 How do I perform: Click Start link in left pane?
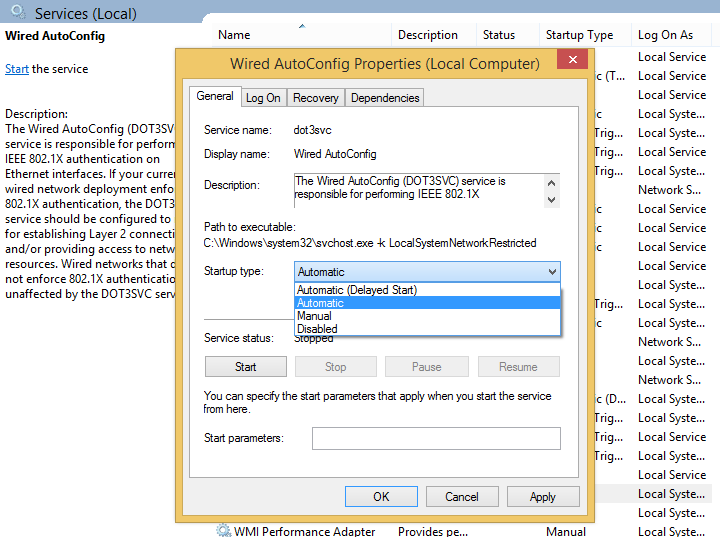point(17,69)
